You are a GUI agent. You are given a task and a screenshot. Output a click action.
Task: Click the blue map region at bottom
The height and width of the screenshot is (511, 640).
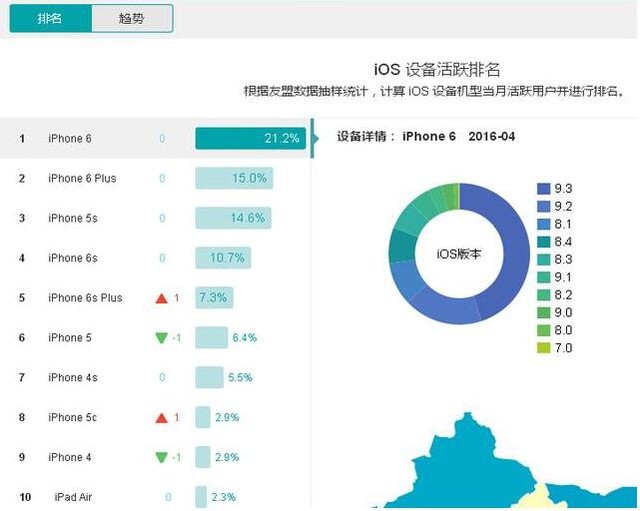tap(470, 470)
